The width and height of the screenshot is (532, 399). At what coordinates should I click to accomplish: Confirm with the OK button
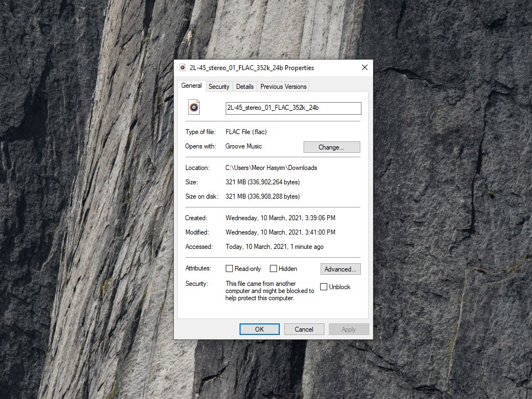(x=259, y=329)
